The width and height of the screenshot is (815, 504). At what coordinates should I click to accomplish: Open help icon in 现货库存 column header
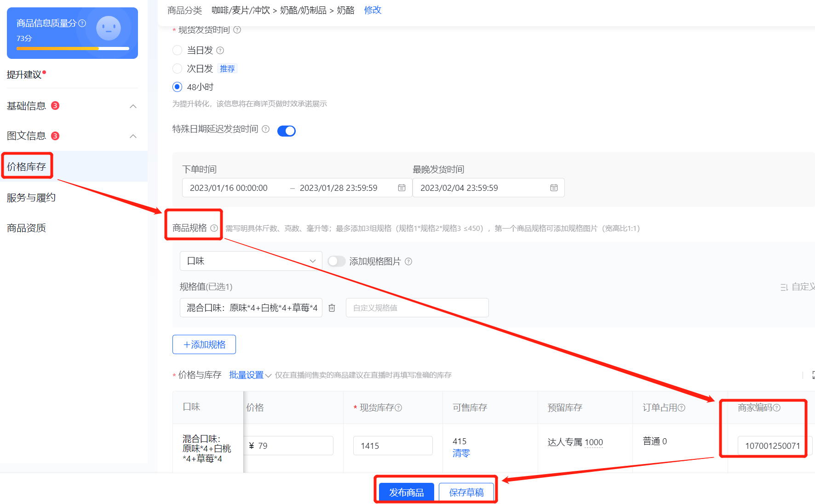pos(398,407)
